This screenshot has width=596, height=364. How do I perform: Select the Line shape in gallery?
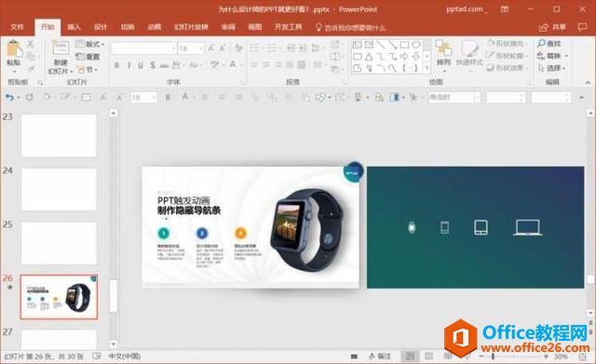point(381,45)
